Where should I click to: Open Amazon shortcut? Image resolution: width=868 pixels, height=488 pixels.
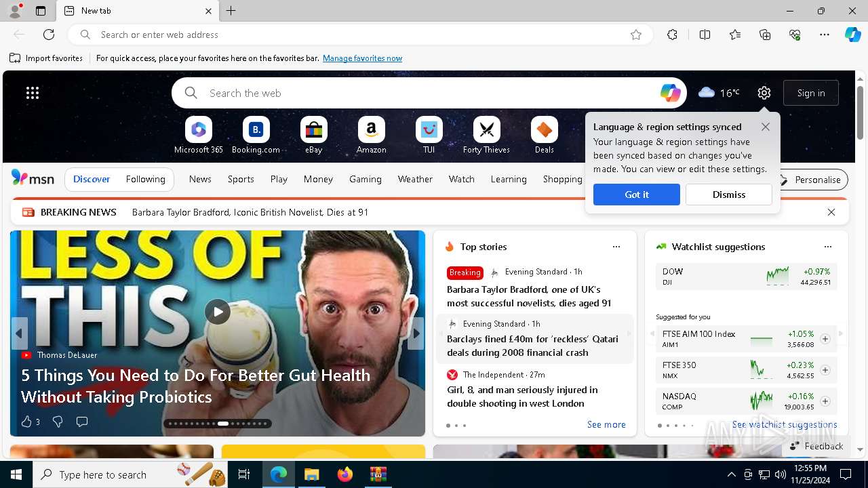click(x=371, y=136)
